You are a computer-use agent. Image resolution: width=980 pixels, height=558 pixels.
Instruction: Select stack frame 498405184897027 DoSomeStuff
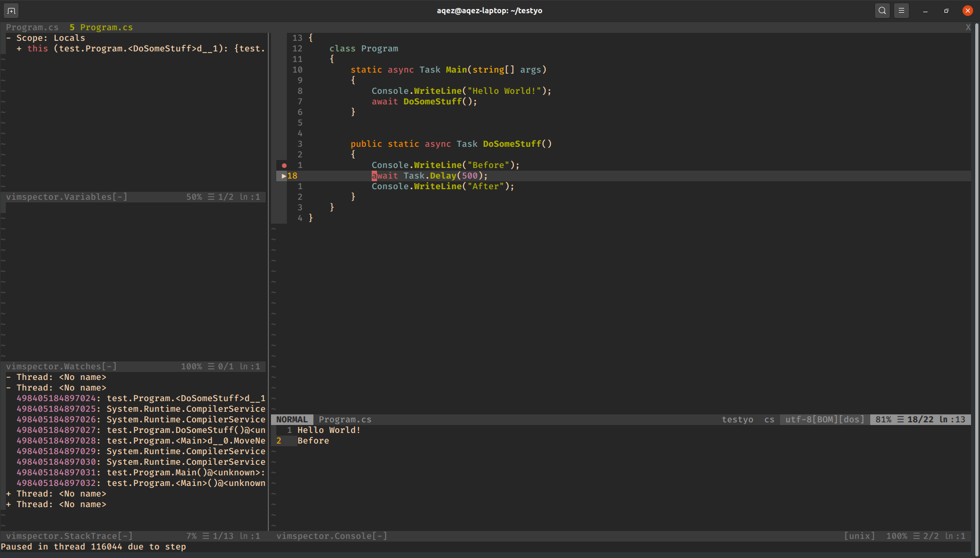click(x=141, y=430)
